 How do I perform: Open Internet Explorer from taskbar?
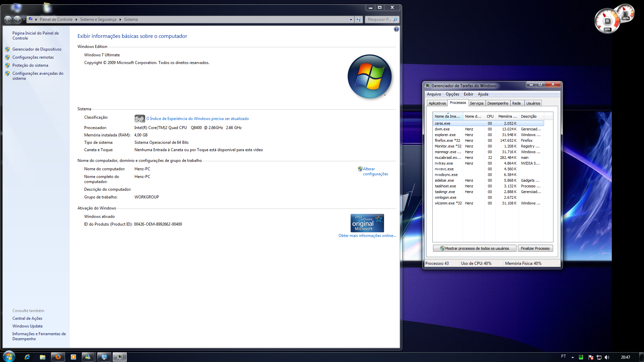point(27,357)
